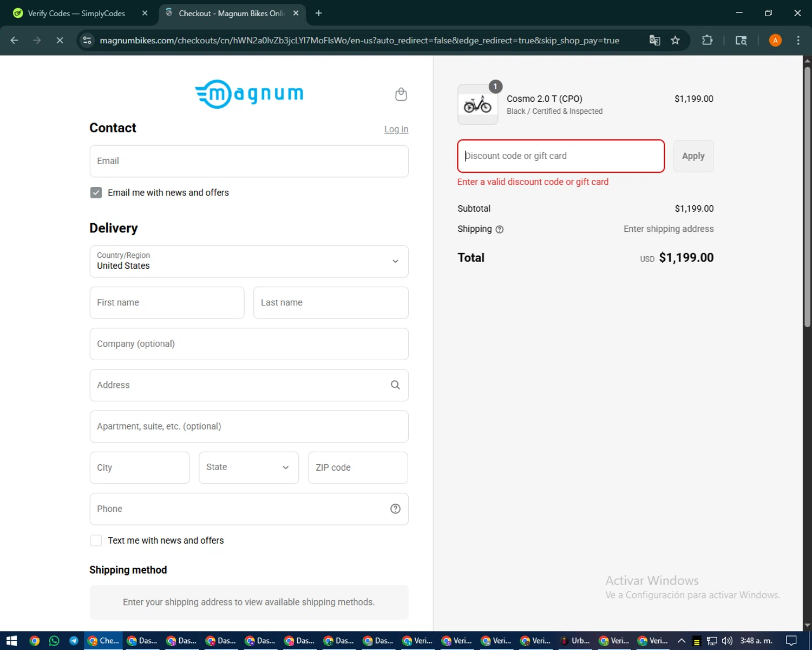Open the Google Translate page icon
Screen dimensions: 812x650
click(654, 40)
